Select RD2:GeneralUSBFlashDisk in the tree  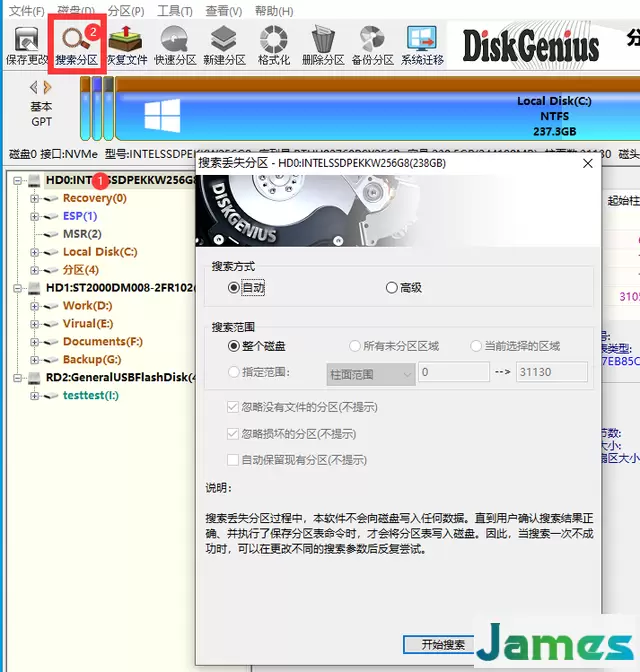121,378
